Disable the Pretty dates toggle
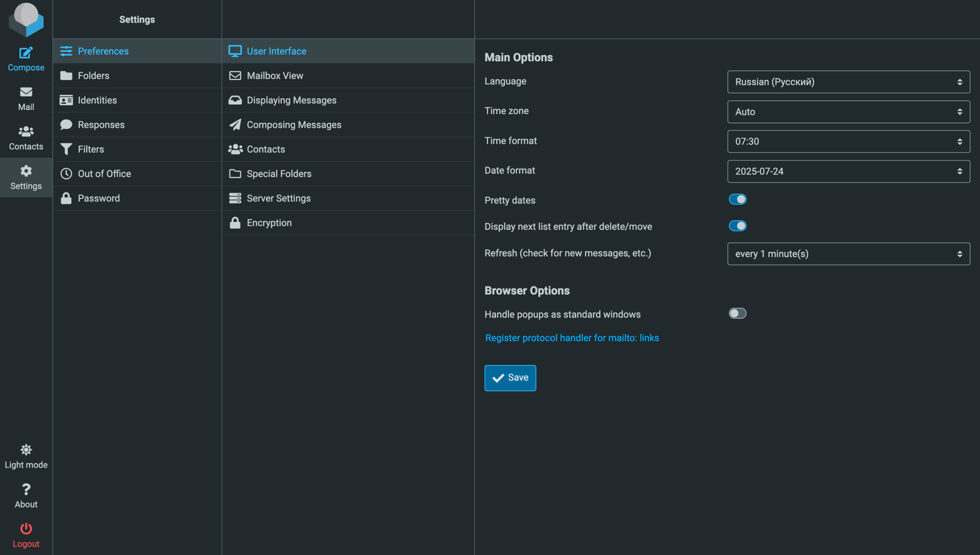 click(x=737, y=199)
